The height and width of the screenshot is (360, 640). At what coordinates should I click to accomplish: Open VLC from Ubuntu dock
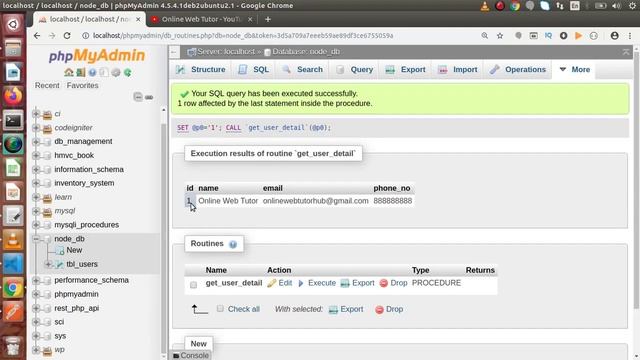(x=13, y=240)
